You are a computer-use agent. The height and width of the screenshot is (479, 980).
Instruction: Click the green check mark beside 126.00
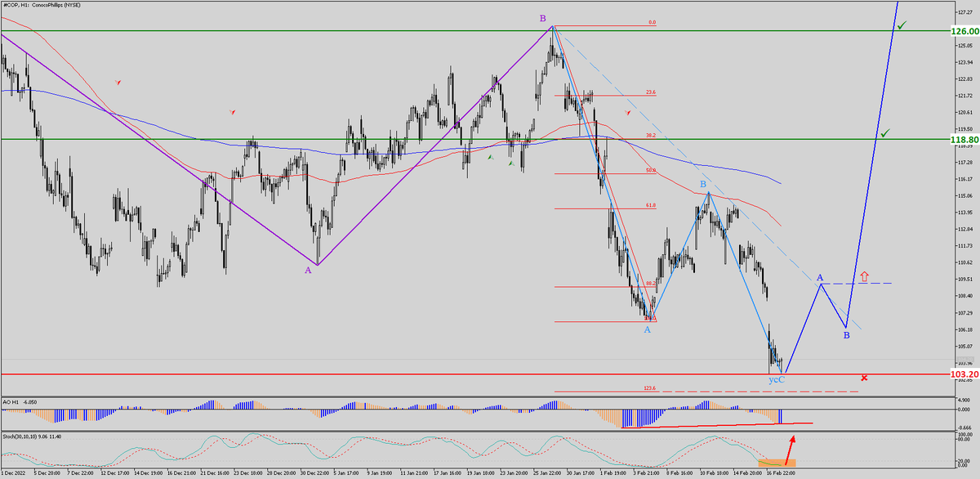pyautogui.click(x=901, y=26)
